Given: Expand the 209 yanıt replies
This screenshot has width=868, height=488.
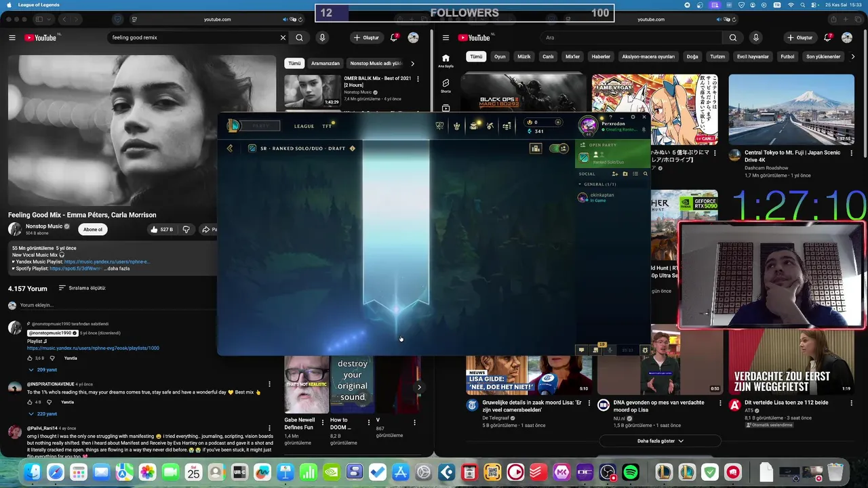Looking at the screenshot, I should pos(43,370).
